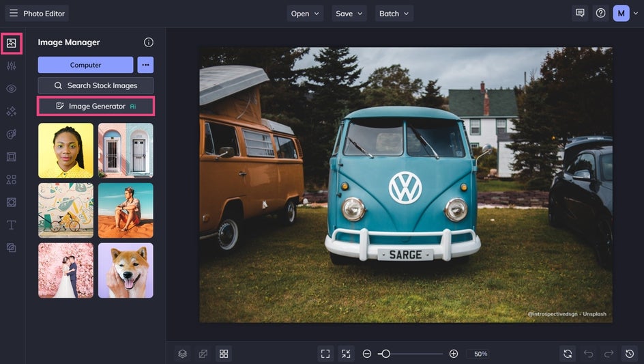Image resolution: width=644 pixels, height=364 pixels.
Task: Click the zoom in plus icon
Action: point(454,354)
